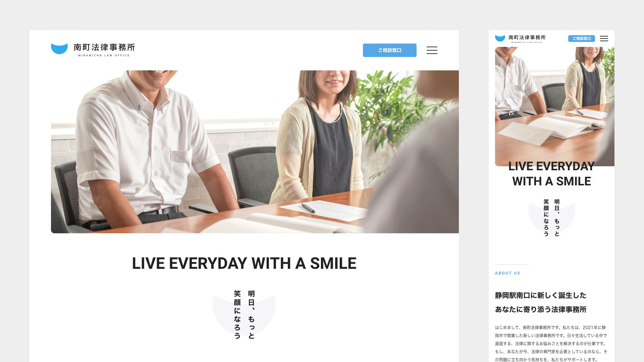Click the desktop hero photo of smiling people
This screenshot has height=362, width=644.
[255, 152]
